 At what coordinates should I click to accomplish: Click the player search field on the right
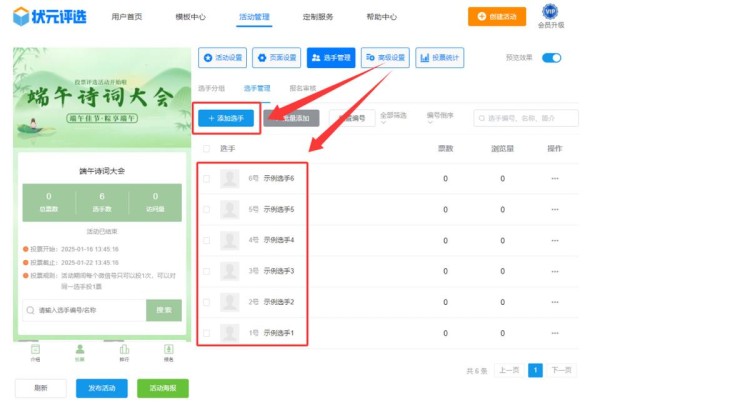pyautogui.click(x=527, y=118)
